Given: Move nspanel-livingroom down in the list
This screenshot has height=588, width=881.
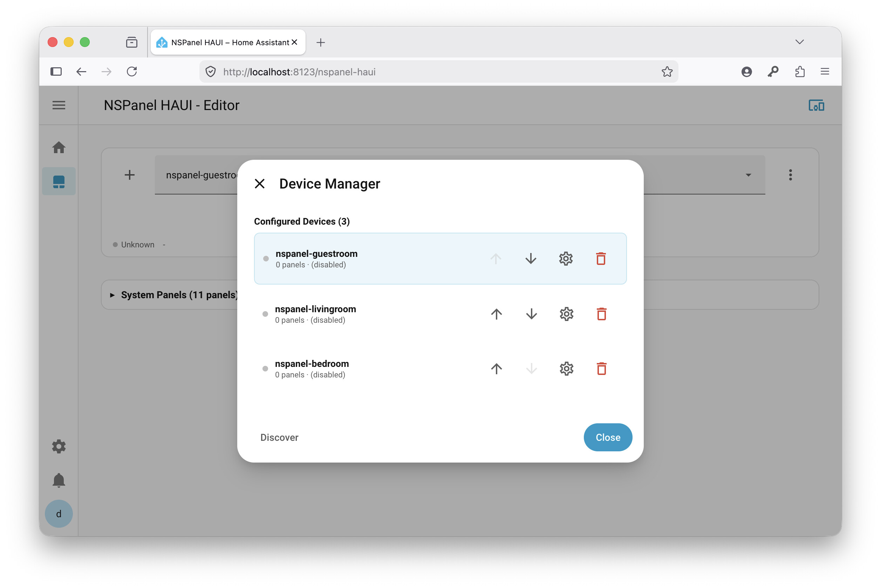Looking at the screenshot, I should pos(532,314).
